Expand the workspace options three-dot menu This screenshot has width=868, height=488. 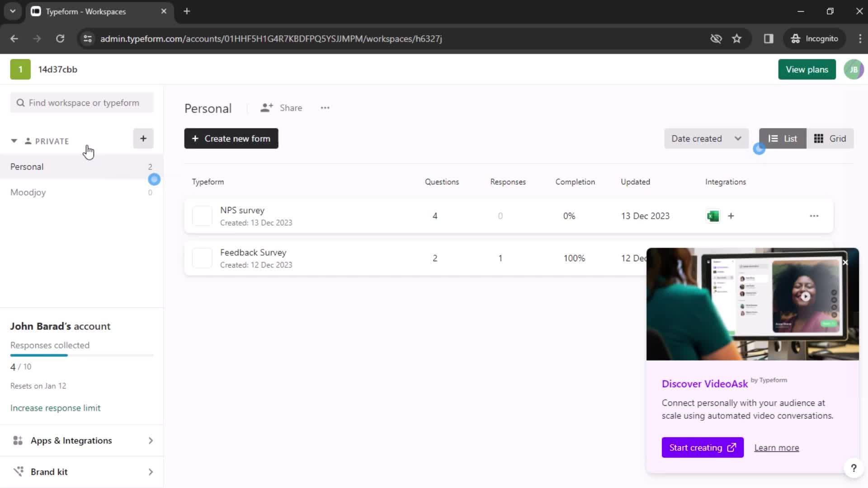tap(325, 108)
